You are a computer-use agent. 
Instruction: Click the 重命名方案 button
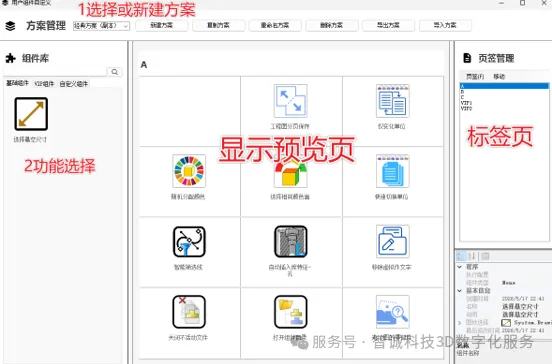(x=275, y=25)
